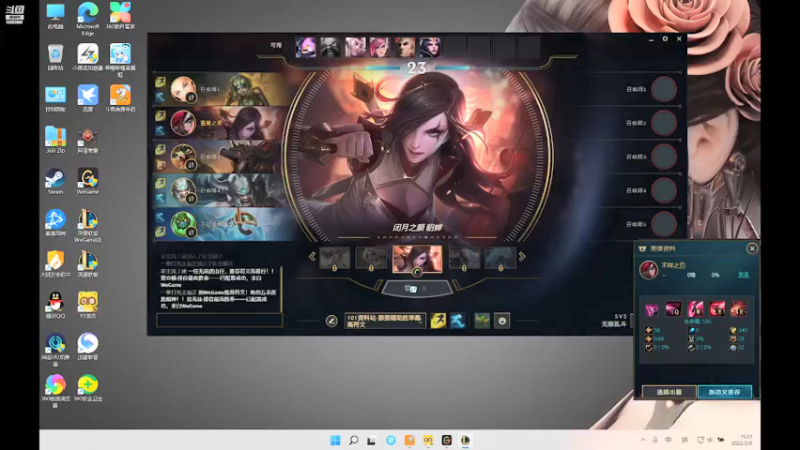The height and width of the screenshot is (450, 800).
Task: Select the highlighted center skin thumbnail
Action: pos(417,259)
